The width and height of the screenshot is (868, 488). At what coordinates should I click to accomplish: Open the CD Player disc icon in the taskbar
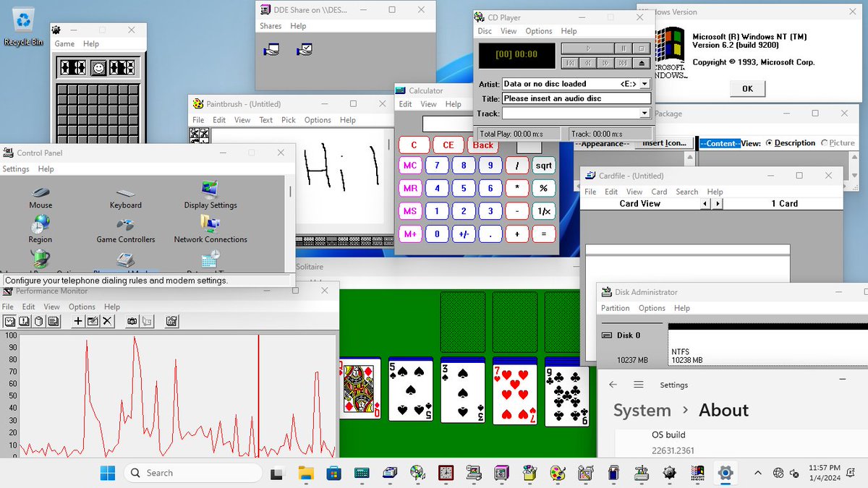point(417,474)
